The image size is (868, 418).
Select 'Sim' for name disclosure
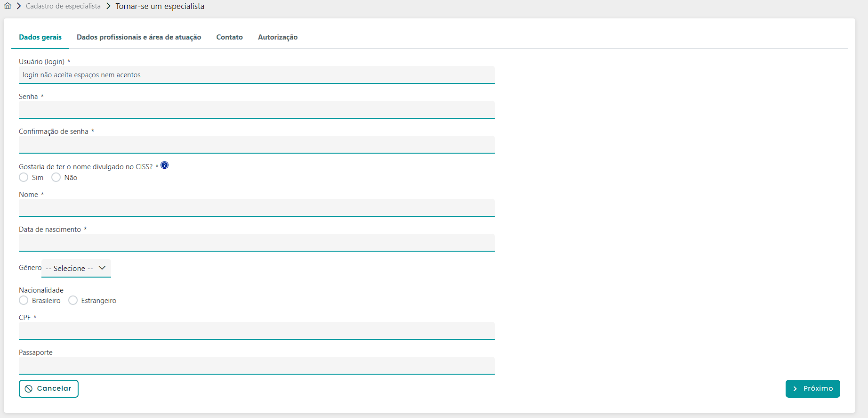pos(24,178)
